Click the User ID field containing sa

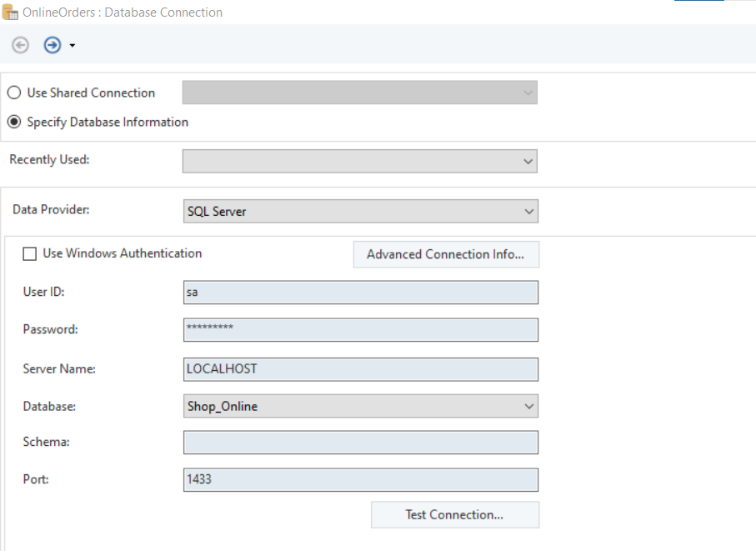360,292
